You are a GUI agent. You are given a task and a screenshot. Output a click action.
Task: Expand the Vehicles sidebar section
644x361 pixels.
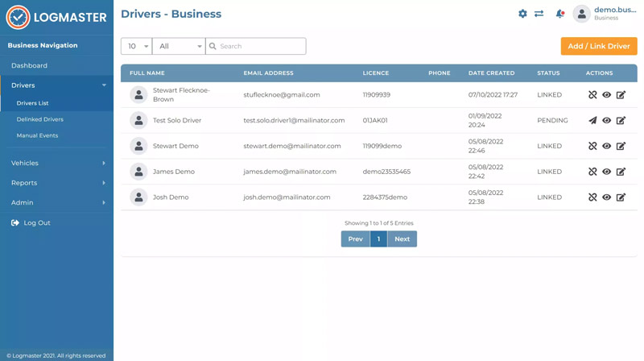pos(56,163)
